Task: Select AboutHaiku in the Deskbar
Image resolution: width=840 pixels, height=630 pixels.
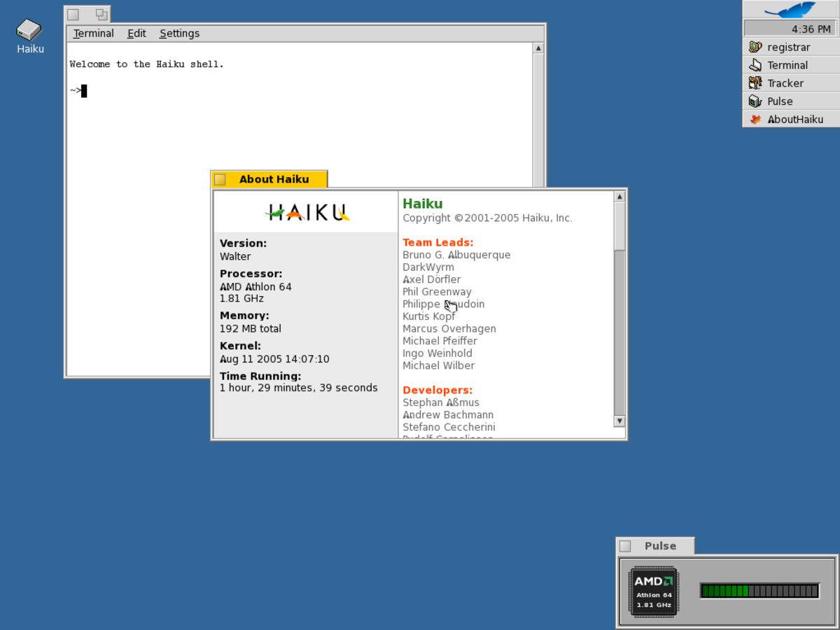Action: (x=790, y=120)
